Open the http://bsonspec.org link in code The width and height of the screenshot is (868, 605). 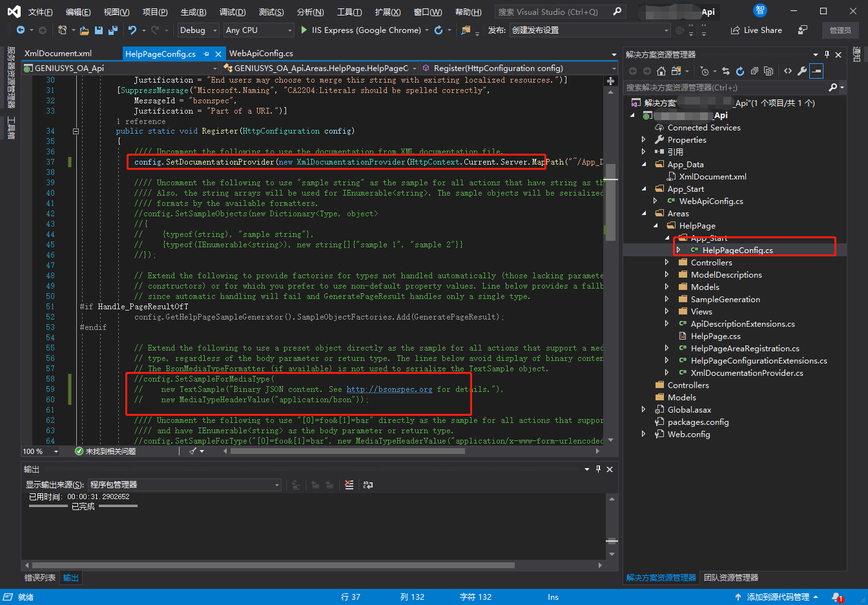389,389
